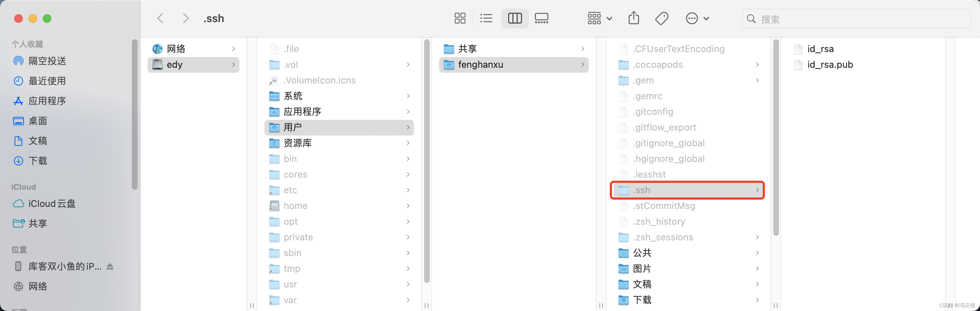980x311 pixels.
Task: Select the id_rsa.pub file
Action: 863,65
